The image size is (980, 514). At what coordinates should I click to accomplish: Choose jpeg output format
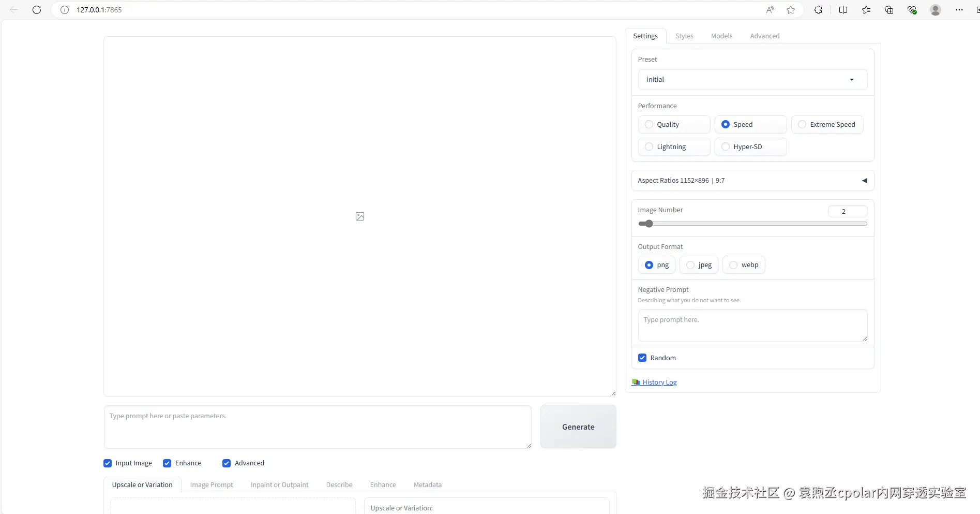point(699,265)
